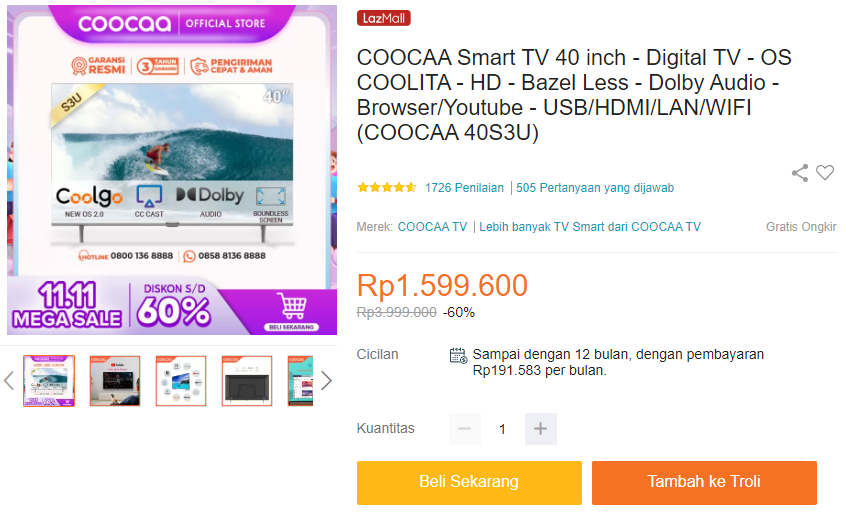855x532 pixels.
Task: Show previous thumbnails with left arrow
Action: tap(9, 380)
